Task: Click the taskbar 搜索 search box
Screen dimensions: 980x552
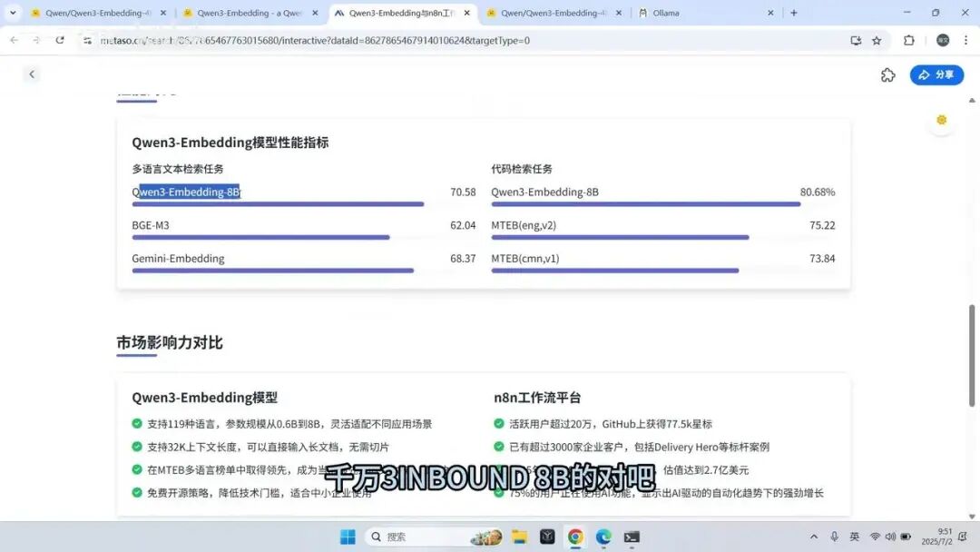Action: point(435,537)
